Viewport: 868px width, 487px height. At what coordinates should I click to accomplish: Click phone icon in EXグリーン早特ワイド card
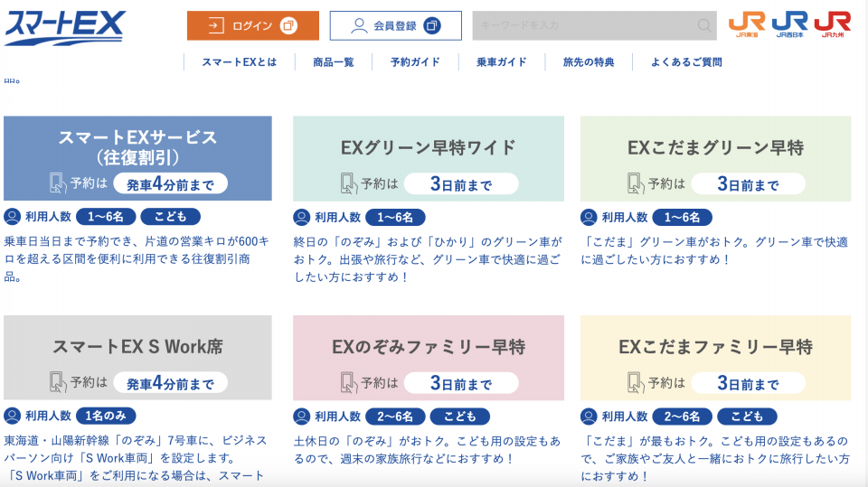click(348, 183)
